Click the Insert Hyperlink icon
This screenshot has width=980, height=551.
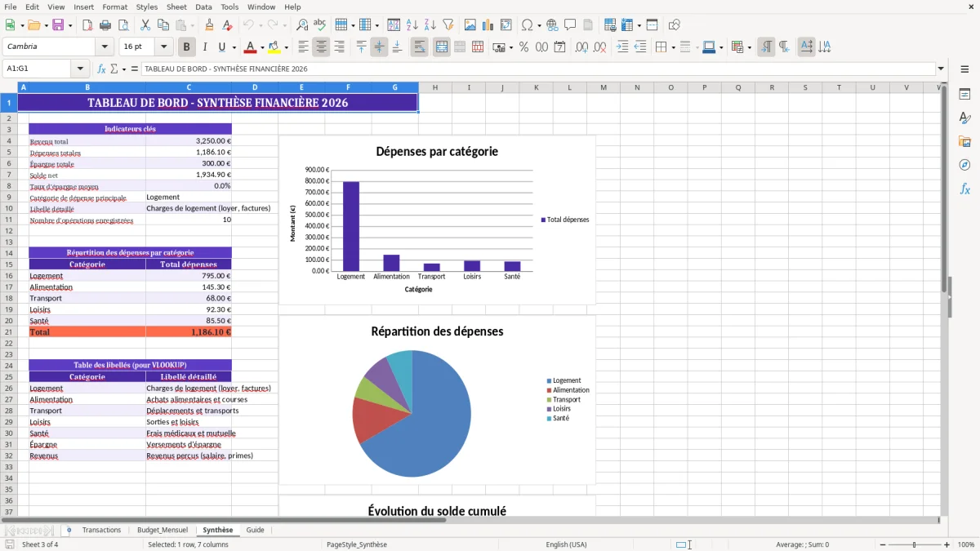coord(553,25)
